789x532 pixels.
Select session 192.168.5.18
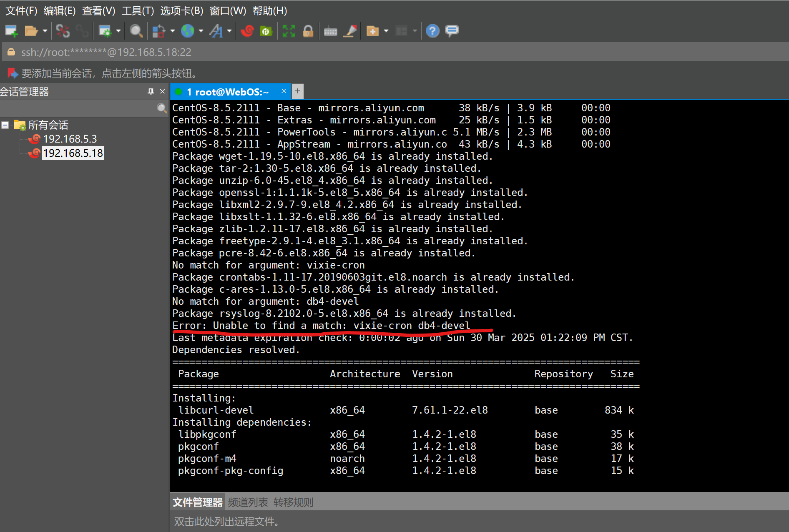click(73, 153)
